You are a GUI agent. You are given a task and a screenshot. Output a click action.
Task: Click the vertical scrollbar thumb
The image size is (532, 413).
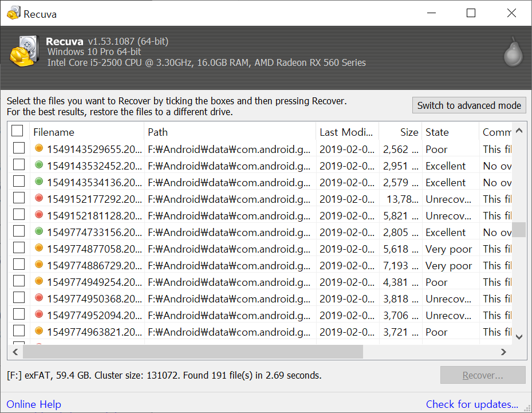(x=519, y=229)
